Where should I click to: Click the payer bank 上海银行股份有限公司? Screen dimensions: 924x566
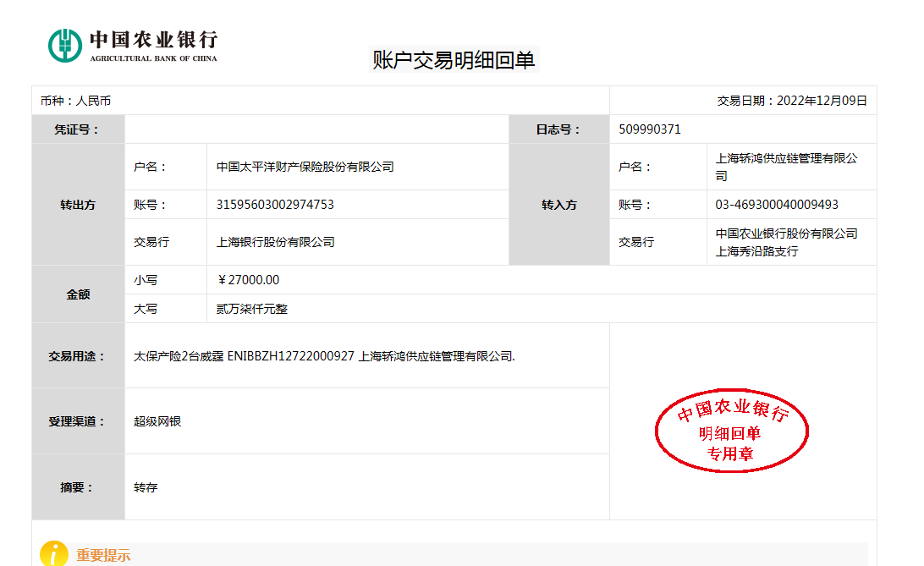coord(275,242)
